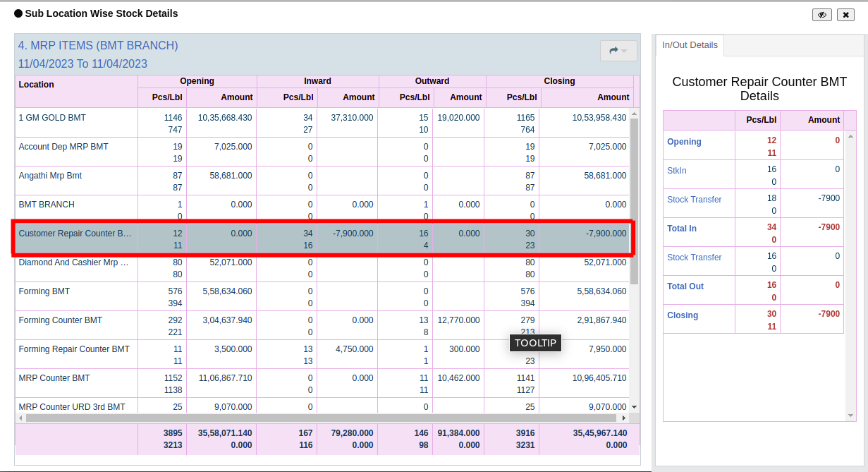Screen dimensions: 868x472
Task: Click the 35,58,071.140 total opening amount
Action: (225, 433)
